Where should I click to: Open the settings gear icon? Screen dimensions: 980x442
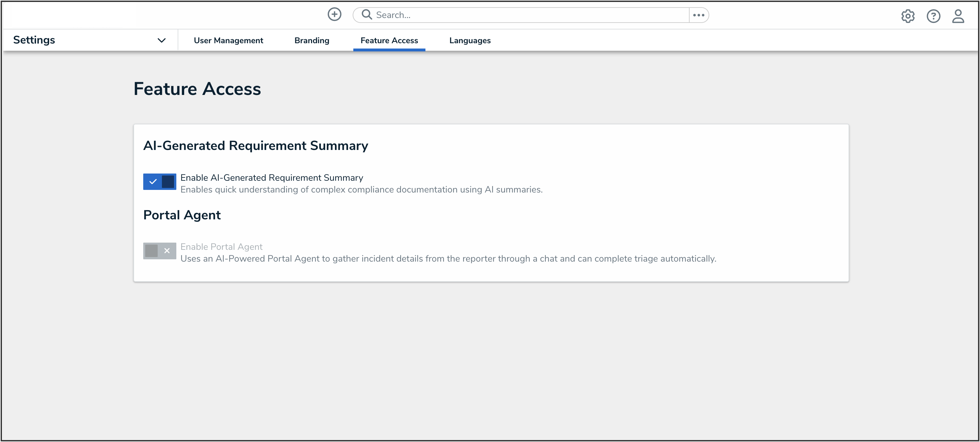(908, 16)
